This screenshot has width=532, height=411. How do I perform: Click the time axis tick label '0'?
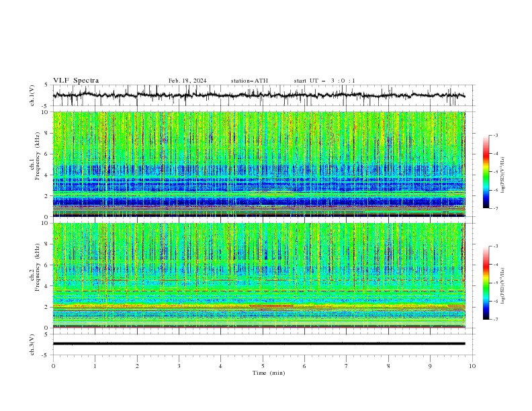pos(53,366)
